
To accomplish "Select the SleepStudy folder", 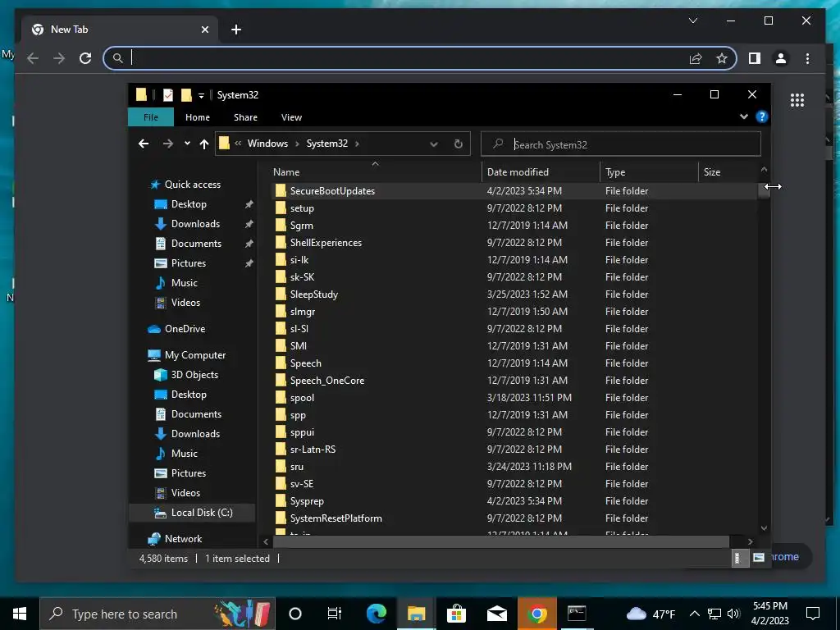I will (314, 294).
